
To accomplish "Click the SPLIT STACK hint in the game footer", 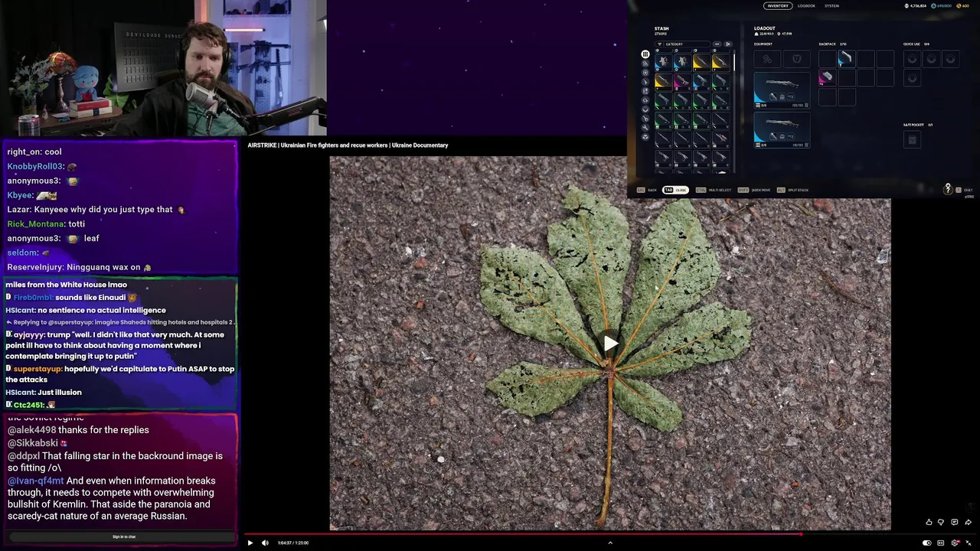I will pos(792,190).
